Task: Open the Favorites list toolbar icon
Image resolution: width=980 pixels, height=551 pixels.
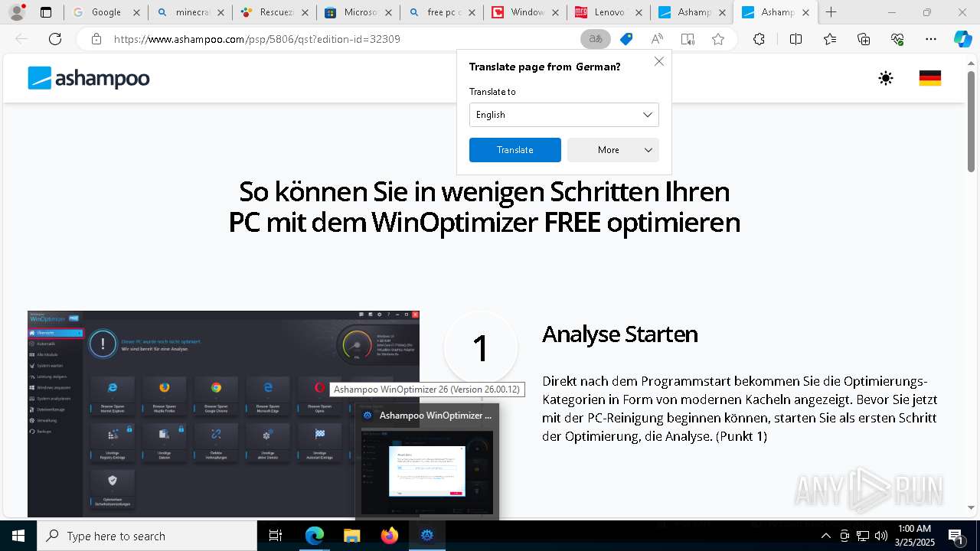Action: coord(830,39)
